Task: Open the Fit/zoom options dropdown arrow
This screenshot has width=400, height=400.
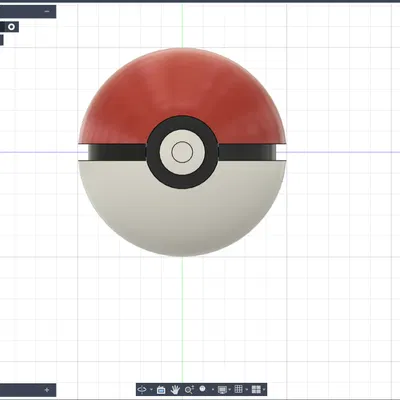Action: click(x=213, y=389)
